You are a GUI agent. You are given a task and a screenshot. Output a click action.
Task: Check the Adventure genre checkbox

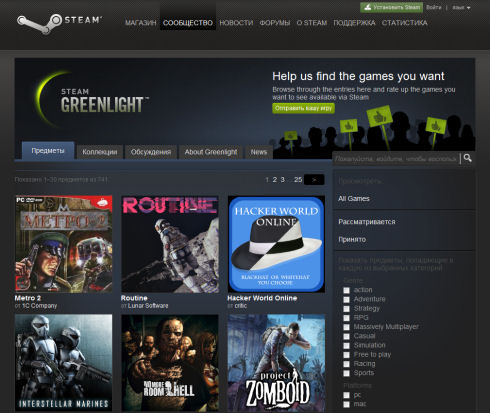click(347, 300)
